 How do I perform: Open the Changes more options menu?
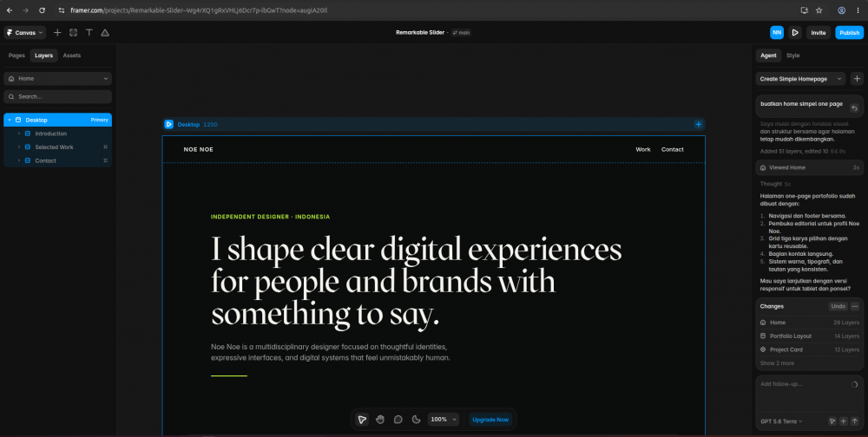855,306
